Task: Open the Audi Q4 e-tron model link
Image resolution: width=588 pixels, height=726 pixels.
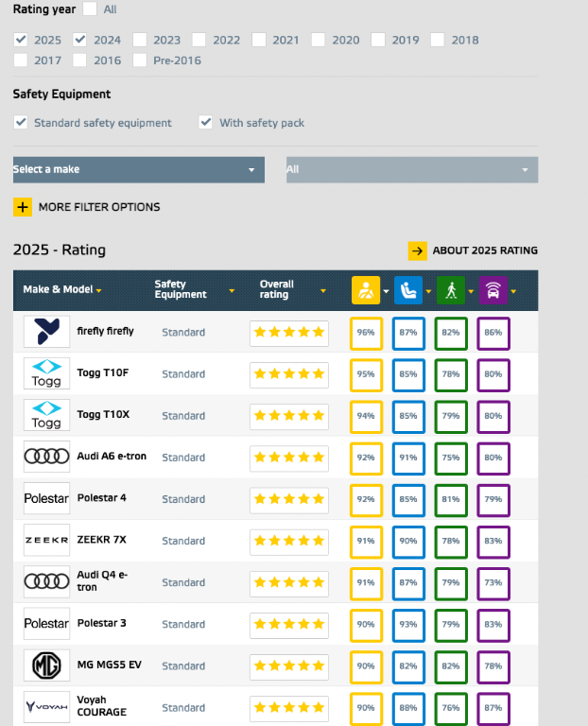Action: pos(102,581)
